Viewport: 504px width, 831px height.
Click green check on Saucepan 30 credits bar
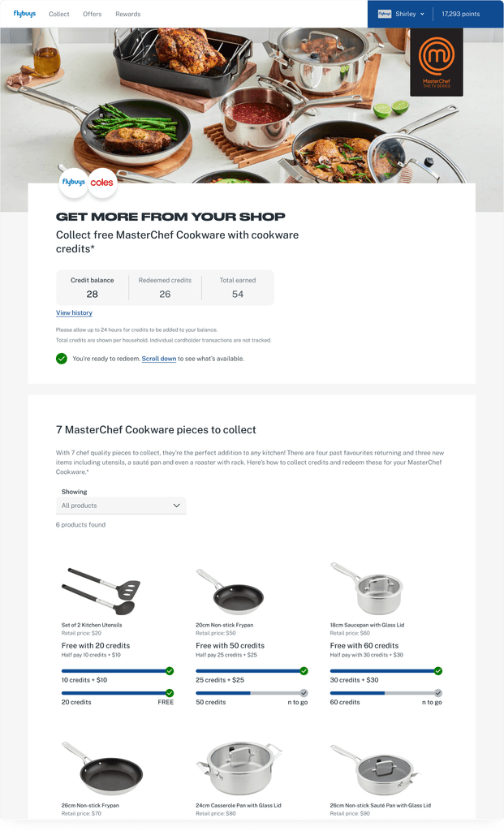[438, 671]
